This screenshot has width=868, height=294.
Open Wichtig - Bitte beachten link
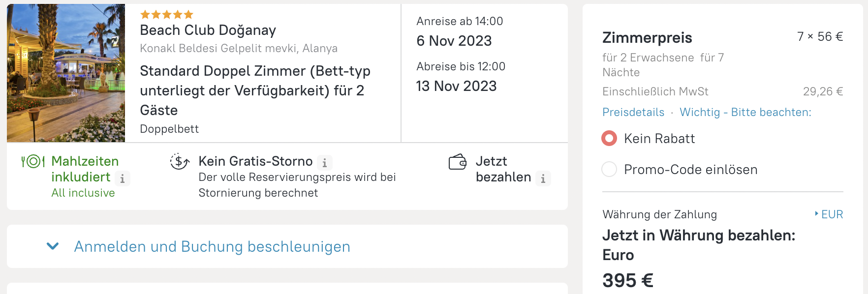[745, 112]
